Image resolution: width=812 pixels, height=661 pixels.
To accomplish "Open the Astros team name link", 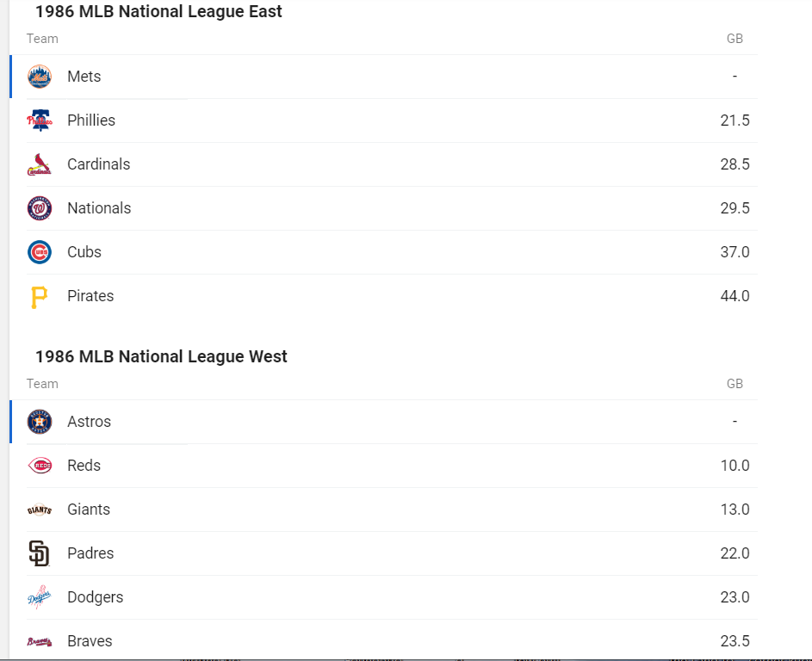I will (x=89, y=422).
